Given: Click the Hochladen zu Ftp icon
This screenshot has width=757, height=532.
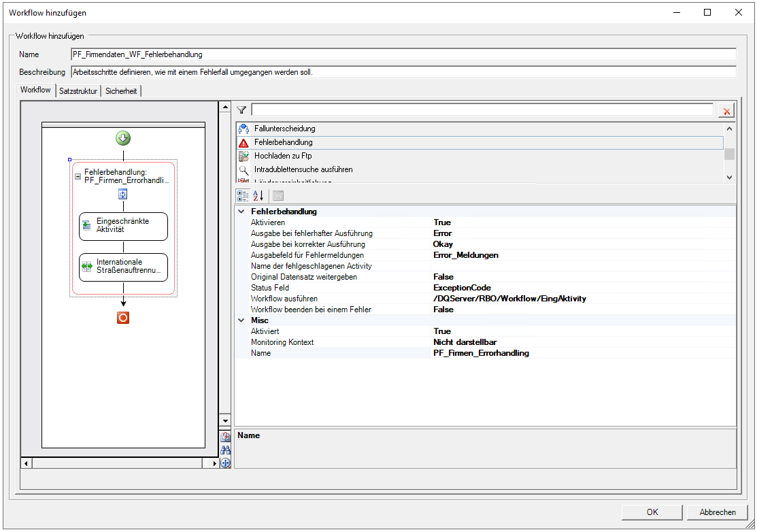Looking at the screenshot, I should coord(243,156).
